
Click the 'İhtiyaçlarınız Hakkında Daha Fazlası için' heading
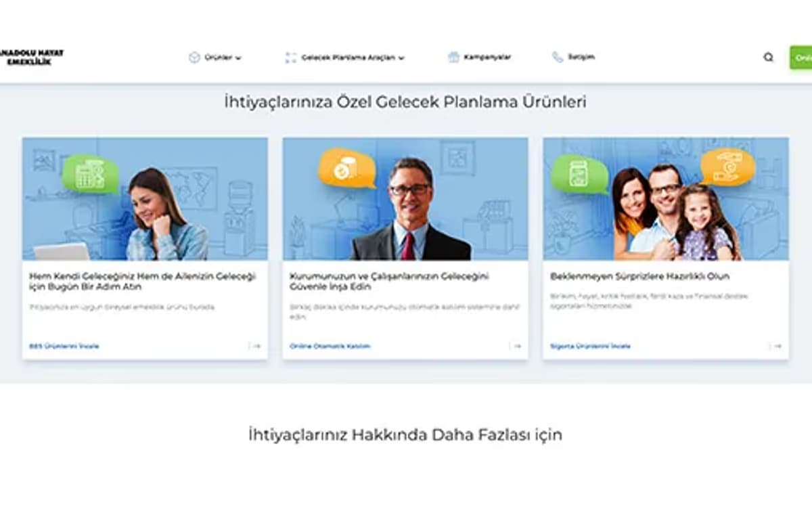(x=405, y=435)
